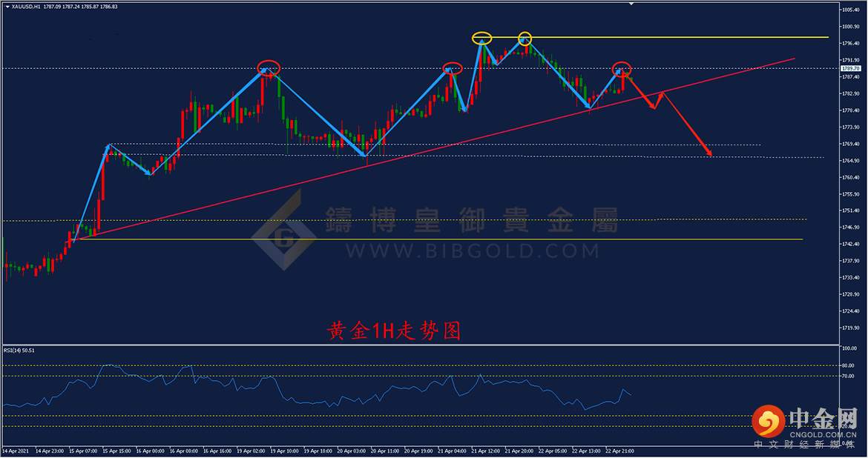Open the XAUUSD,H1 chart dropdown arrow
868x458 pixels.
click(x=7, y=7)
